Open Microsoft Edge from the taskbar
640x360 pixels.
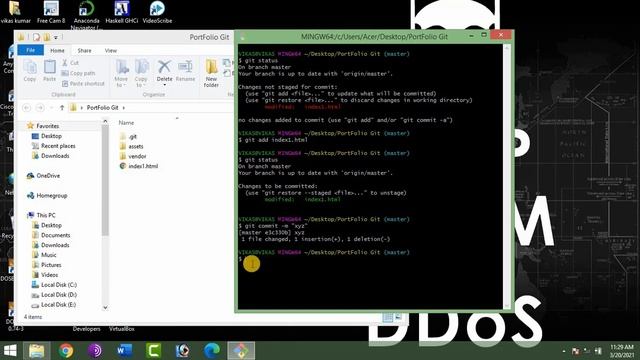coord(212,351)
